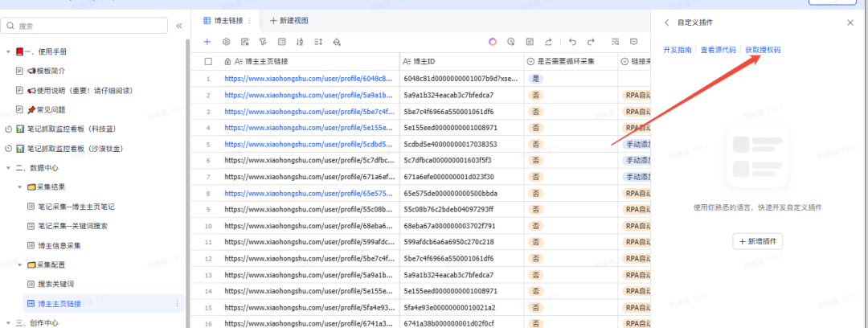Click the table icon beside 搜索关键词

point(31,285)
